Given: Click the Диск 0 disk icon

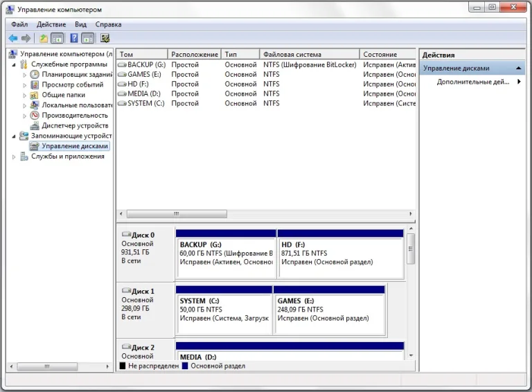Looking at the screenshot, I should pos(126,234).
